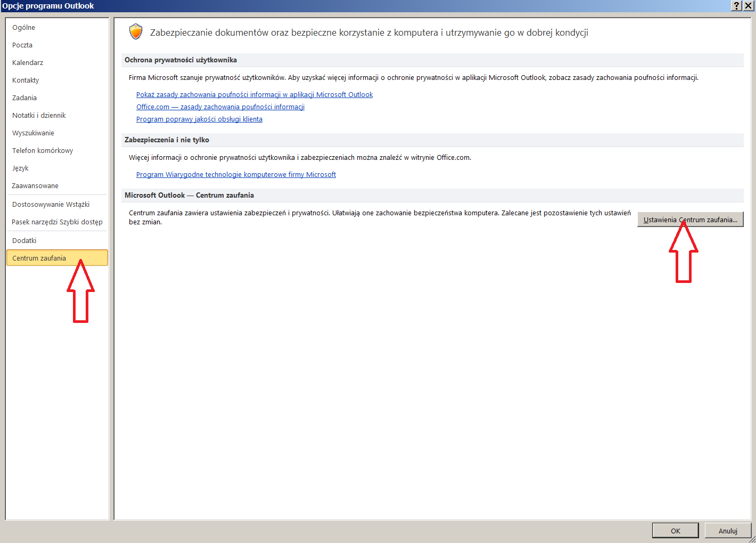756x543 pixels.
Task: Select the Język category
Action: (x=57, y=168)
